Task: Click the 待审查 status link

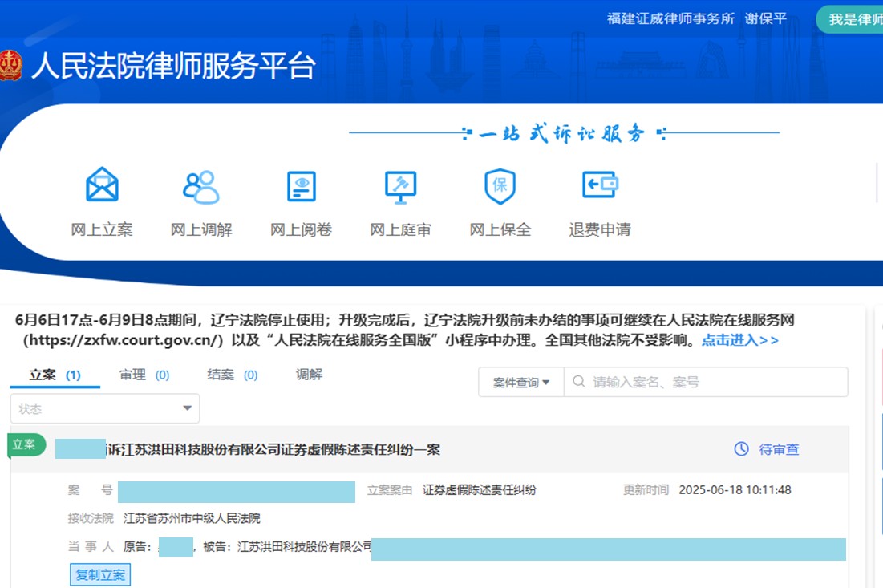Action: coord(779,449)
